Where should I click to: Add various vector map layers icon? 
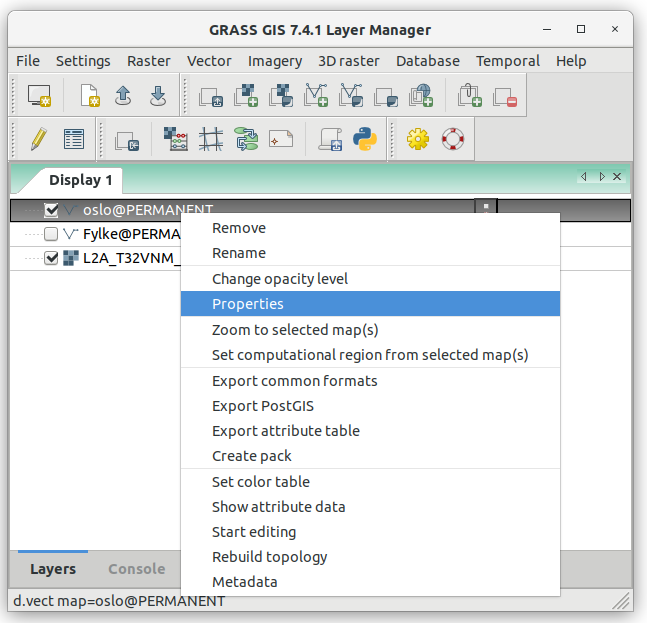[351, 96]
